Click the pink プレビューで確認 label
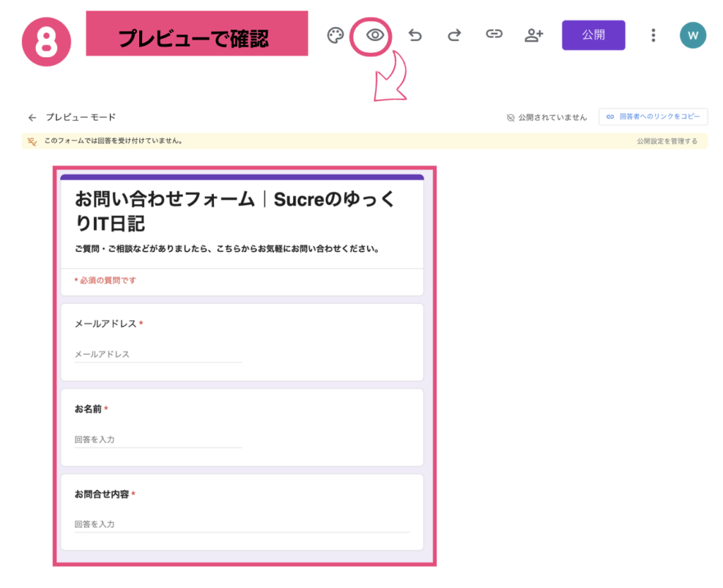 click(197, 35)
